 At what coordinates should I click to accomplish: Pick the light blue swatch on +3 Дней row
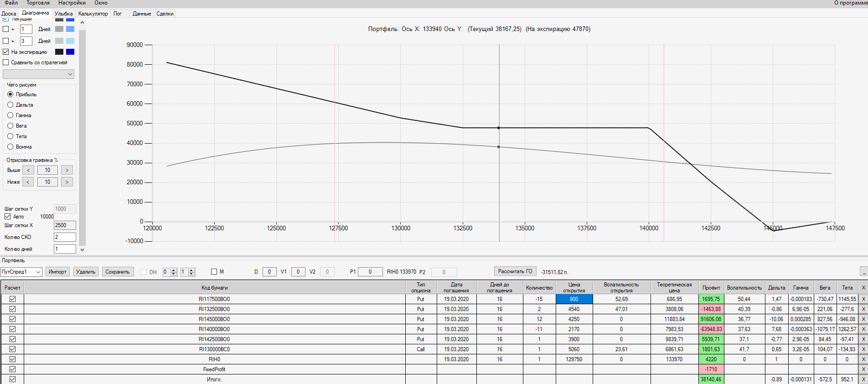(70, 41)
